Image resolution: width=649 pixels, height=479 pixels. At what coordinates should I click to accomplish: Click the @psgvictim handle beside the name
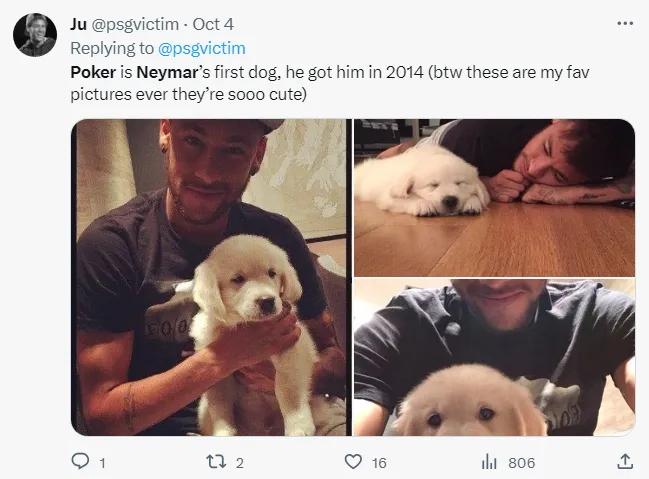click(x=135, y=24)
